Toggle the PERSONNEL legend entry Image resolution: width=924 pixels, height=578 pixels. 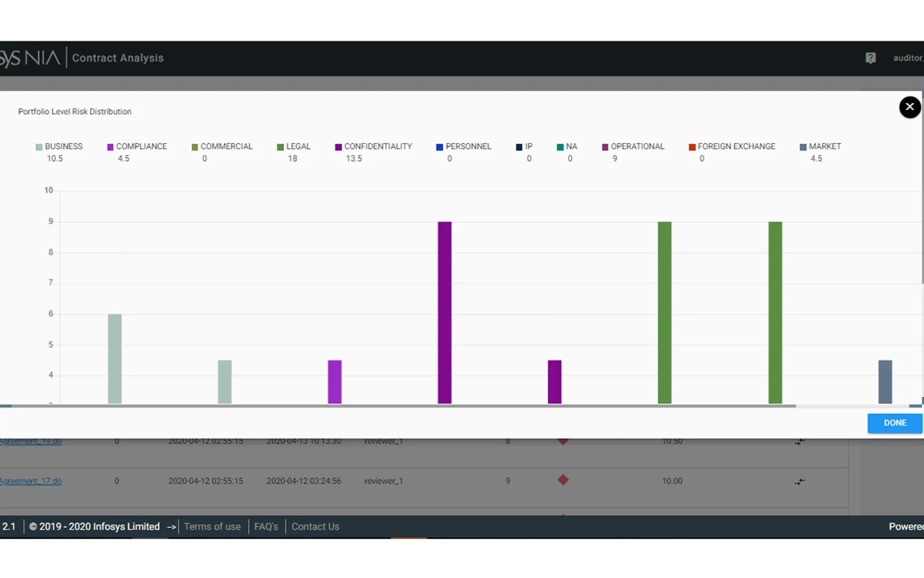point(463,147)
